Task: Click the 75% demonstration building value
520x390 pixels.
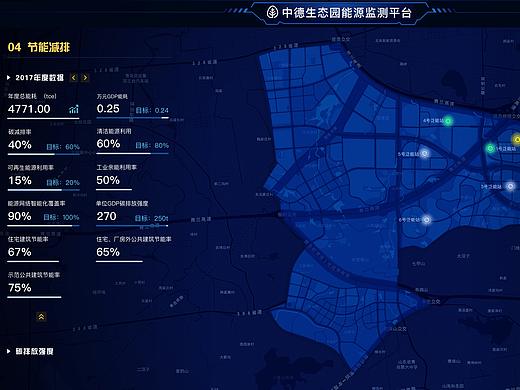Action: (x=20, y=288)
